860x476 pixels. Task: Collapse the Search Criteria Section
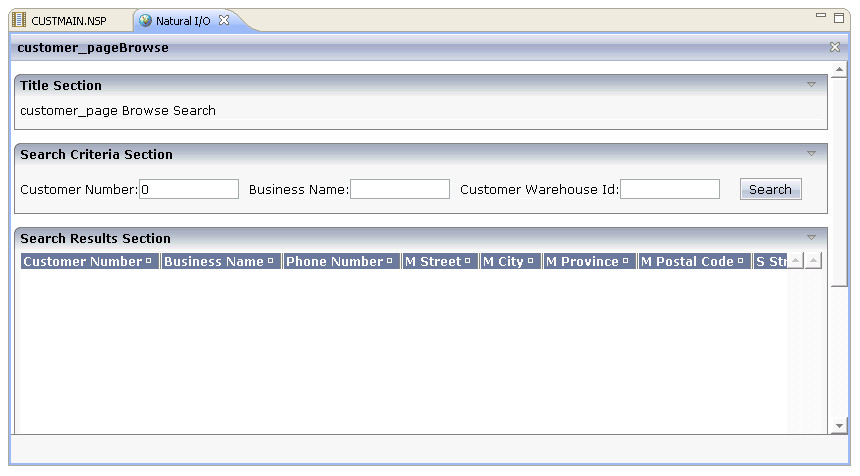(x=811, y=154)
